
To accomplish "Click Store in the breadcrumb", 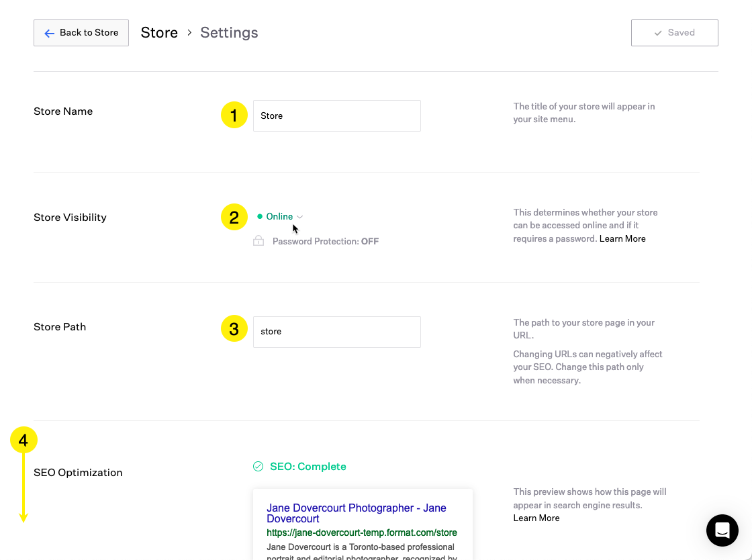I will [x=159, y=32].
